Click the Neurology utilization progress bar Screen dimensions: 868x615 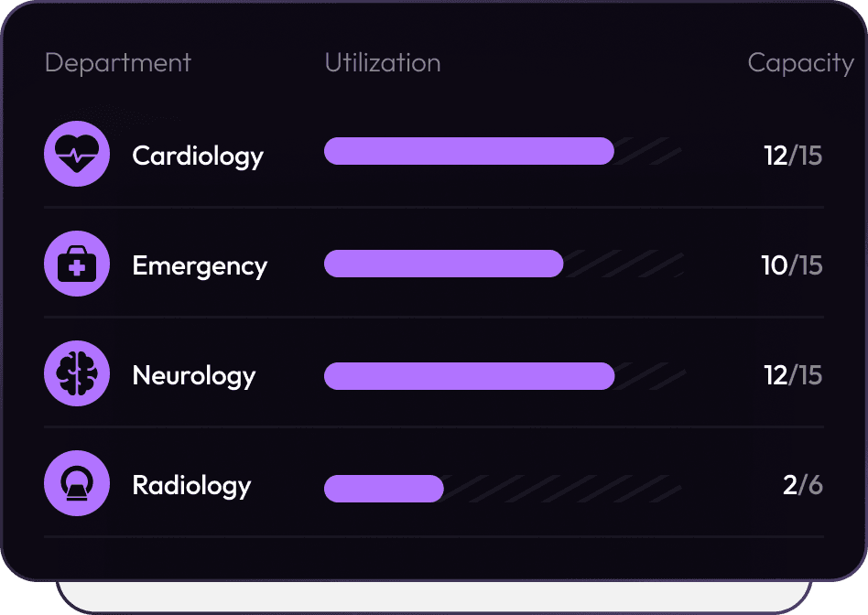[469, 376]
